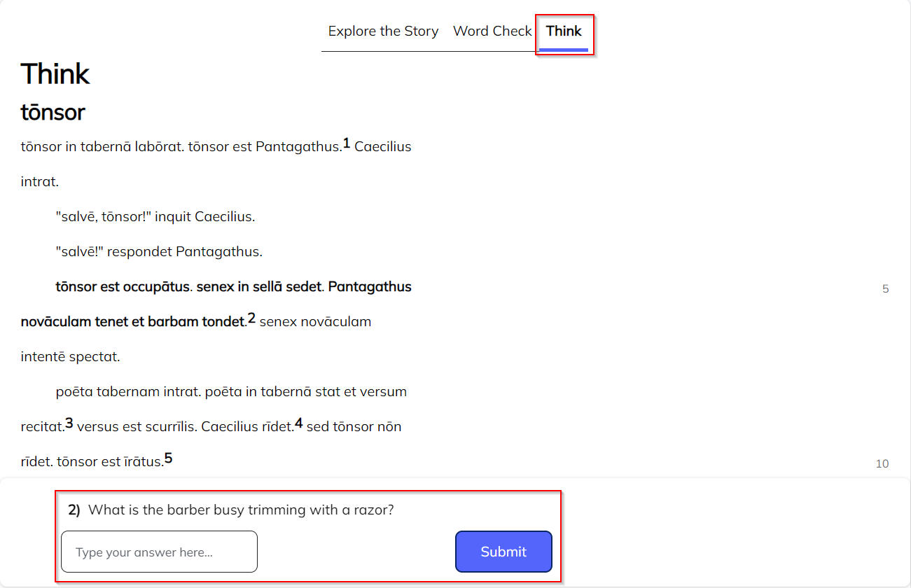The height and width of the screenshot is (588, 911).
Task: Click line number 10 in the margin
Action: pos(882,463)
